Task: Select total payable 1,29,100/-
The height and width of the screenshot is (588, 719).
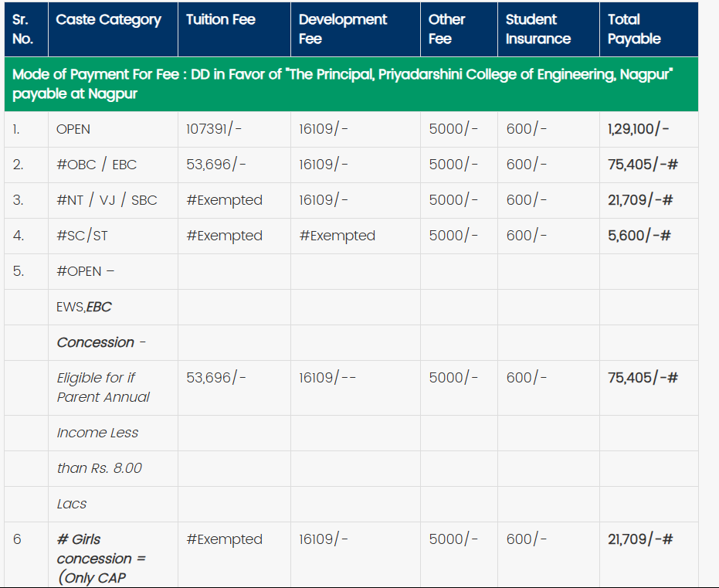Action: click(638, 129)
